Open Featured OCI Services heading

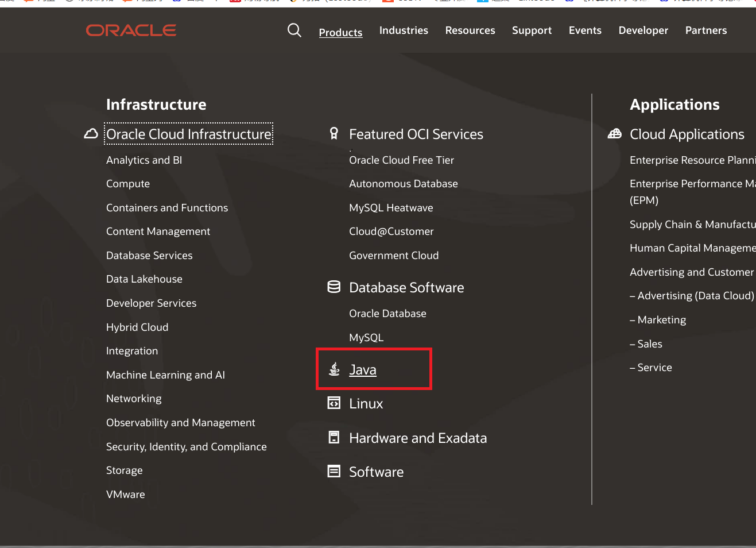click(416, 134)
